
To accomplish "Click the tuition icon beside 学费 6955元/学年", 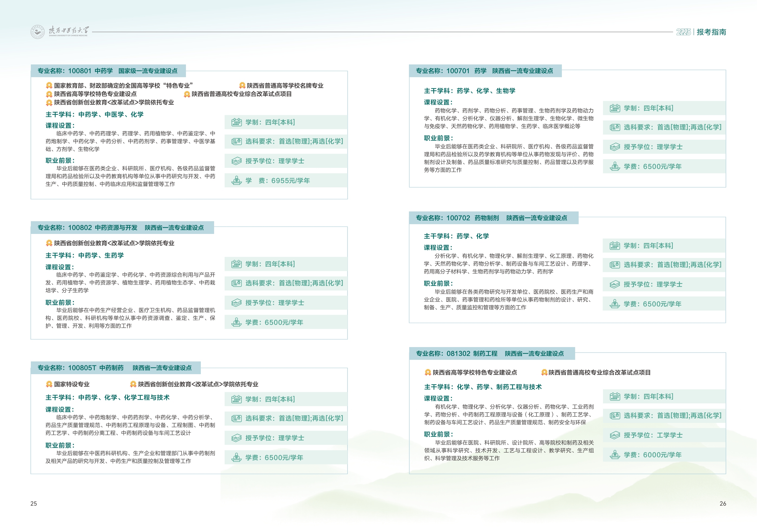I will [x=236, y=181].
